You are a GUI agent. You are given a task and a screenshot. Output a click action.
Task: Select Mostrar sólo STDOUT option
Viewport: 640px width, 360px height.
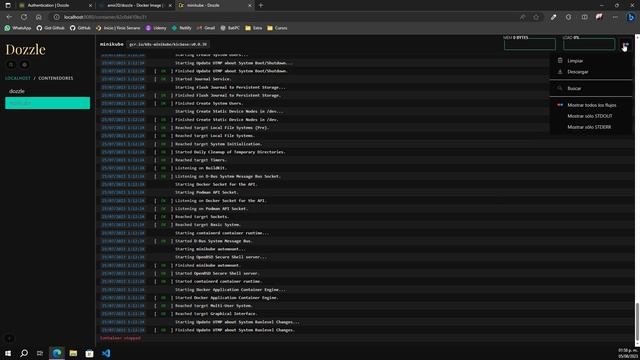pos(590,116)
